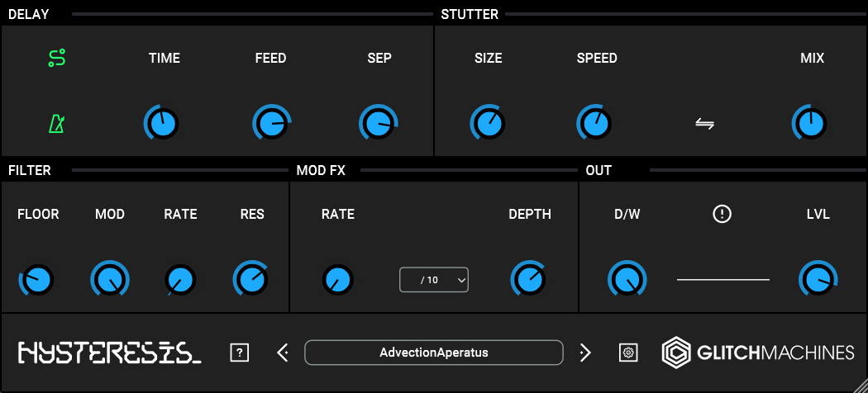868x393 pixels.
Task: Toggle the delay tempo sync metronome
Action: point(56,124)
